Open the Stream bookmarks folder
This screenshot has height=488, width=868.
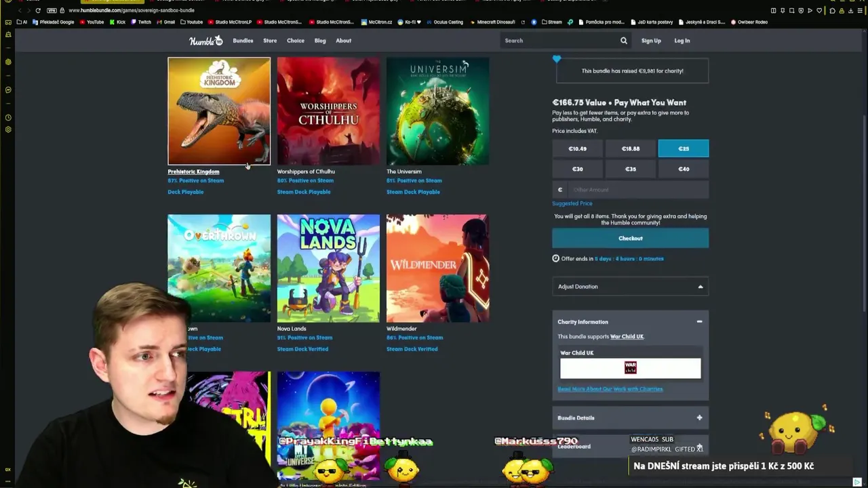coord(551,22)
